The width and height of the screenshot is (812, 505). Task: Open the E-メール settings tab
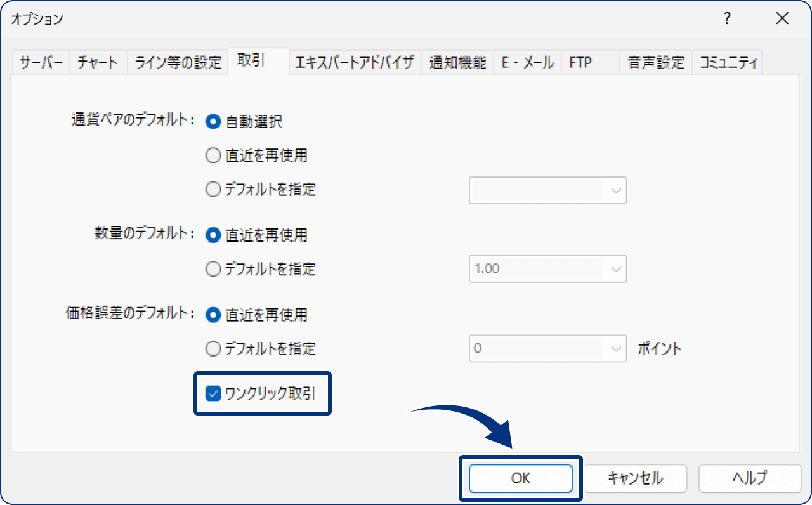point(527,62)
